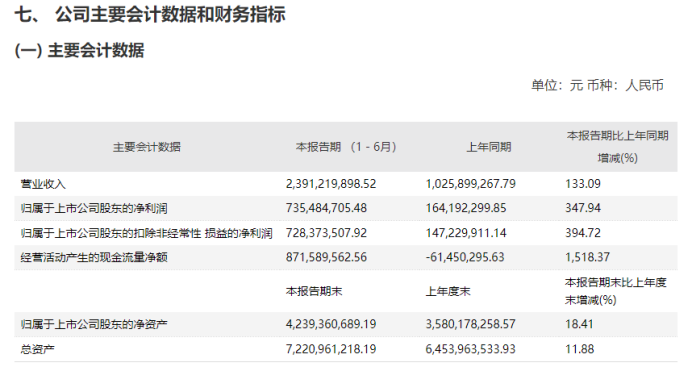Click the 主要会计数据 column header
Image resolution: width=693 pixels, height=372 pixels.
pyautogui.click(x=147, y=147)
